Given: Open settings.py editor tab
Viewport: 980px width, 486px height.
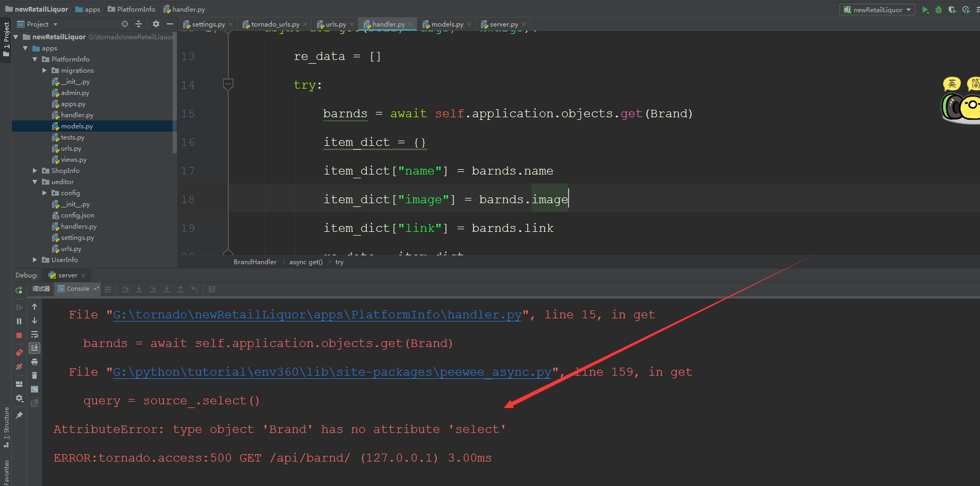Looking at the screenshot, I should (208, 24).
